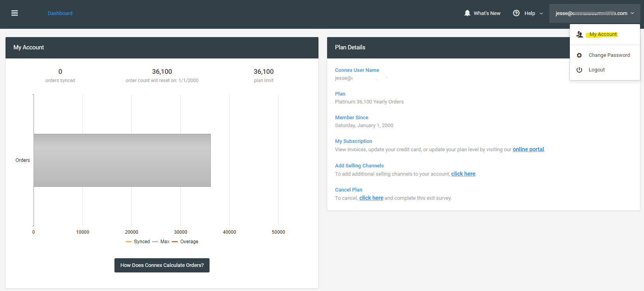This screenshot has height=291, width=644.
Task: Click the 'orders synced' caption
Action: (x=60, y=81)
